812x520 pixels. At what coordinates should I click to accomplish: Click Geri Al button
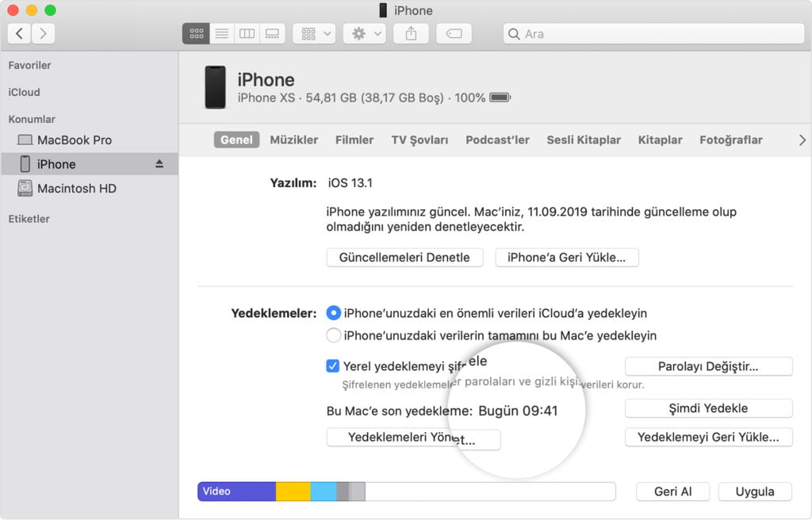click(x=672, y=491)
